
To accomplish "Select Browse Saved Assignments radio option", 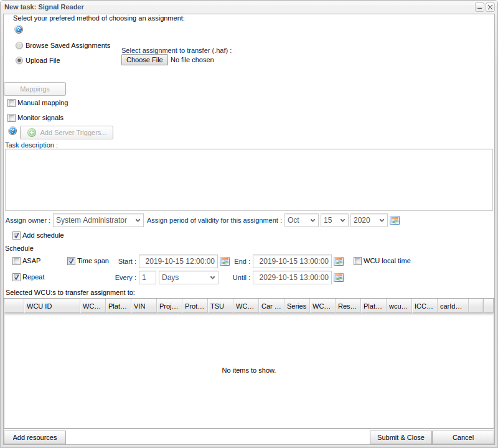I will (20, 45).
